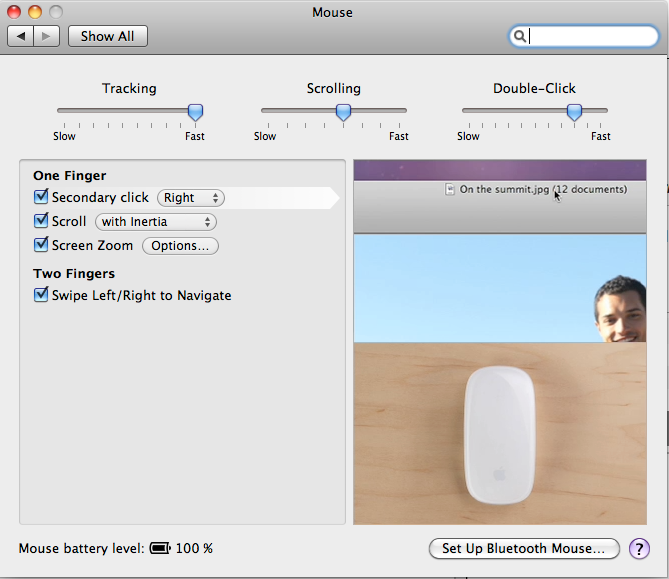This screenshot has width=669, height=579.
Task: Click the back navigation arrow
Action: (21, 36)
